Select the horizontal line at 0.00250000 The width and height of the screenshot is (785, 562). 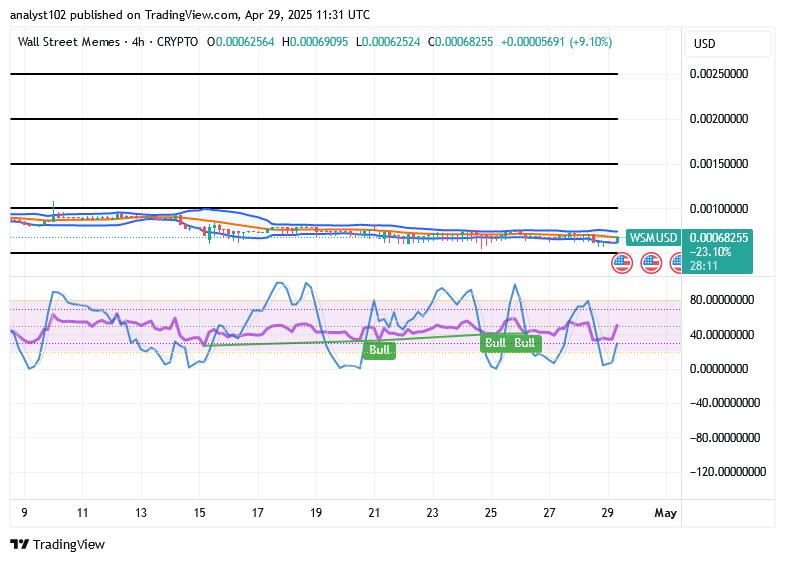pyautogui.click(x=314, y=74)
